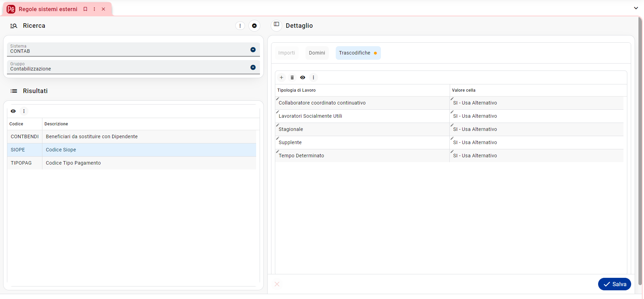Click the Risultati list icon
644x299 pixels.
[14, 91]
